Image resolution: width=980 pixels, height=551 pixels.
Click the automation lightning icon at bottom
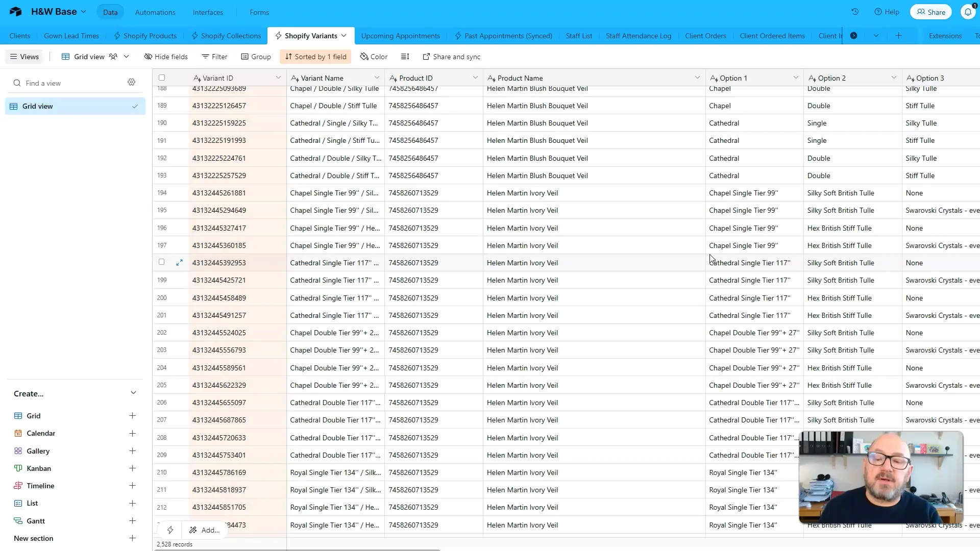170,530
